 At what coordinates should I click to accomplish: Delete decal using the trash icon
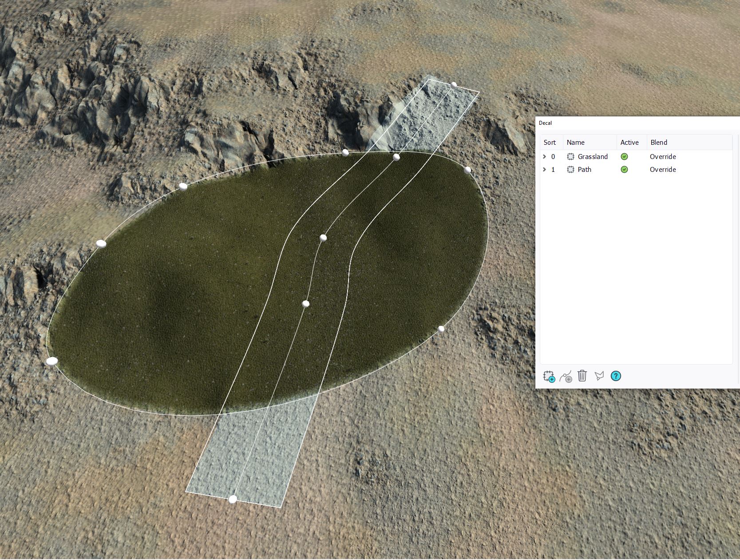582,376
